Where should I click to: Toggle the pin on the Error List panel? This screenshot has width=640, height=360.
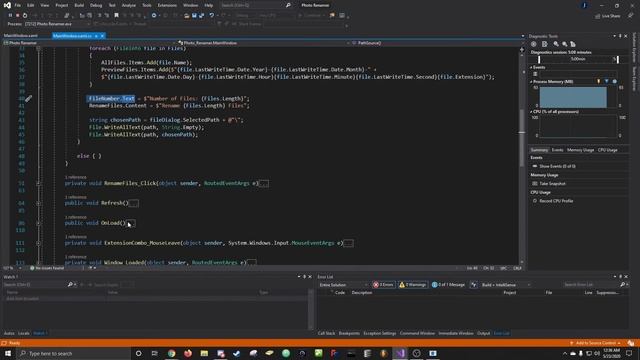tap(620, 277)
